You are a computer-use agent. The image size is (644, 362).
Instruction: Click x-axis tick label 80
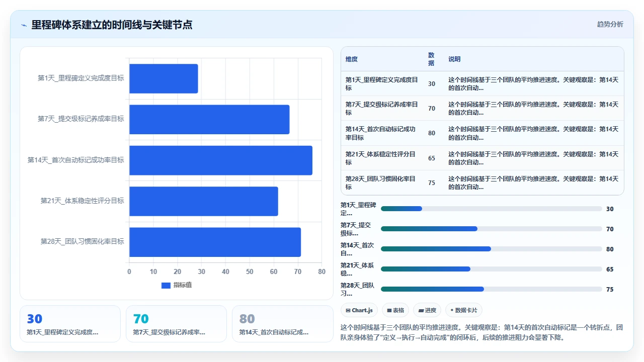322,272
